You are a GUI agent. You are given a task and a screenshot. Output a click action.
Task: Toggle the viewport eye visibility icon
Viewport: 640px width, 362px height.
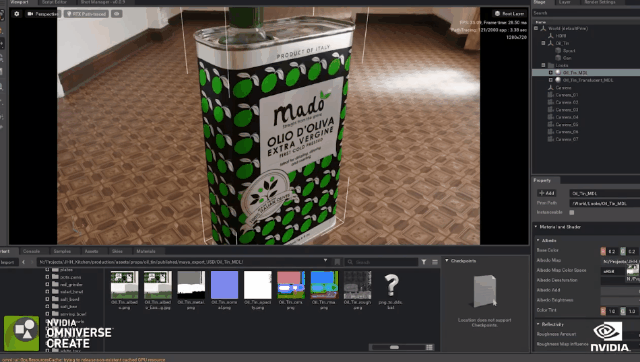coord(117,14)
